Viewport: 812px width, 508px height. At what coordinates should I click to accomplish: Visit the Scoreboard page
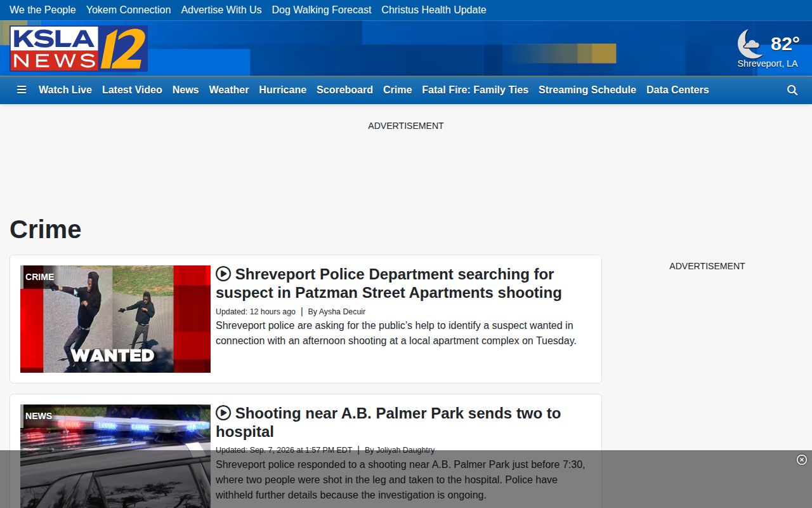tap(344, 90)
